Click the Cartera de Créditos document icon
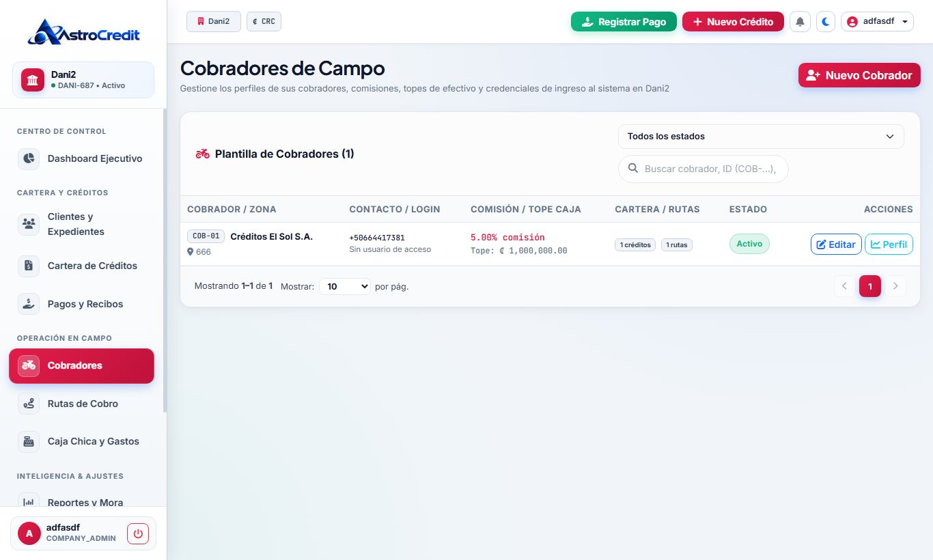This screenshot has width=933, height=560. 29,266
